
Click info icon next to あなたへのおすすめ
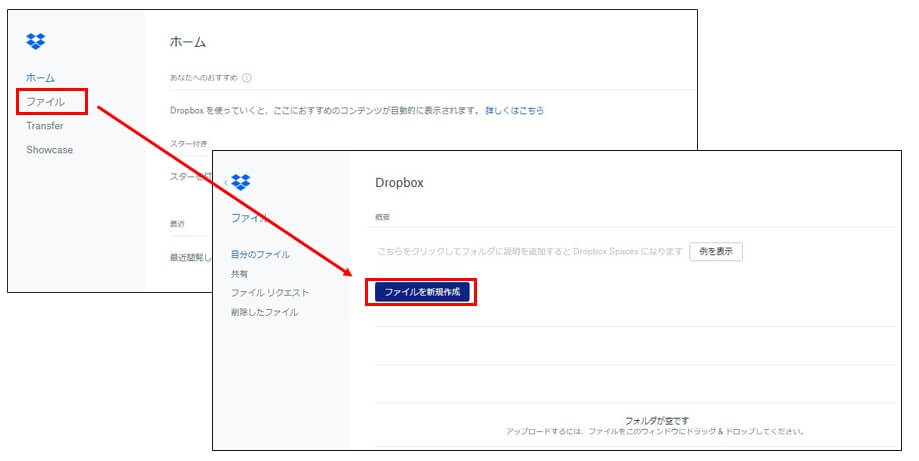247,78
